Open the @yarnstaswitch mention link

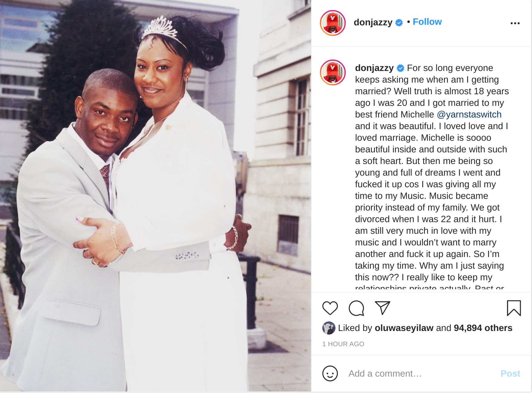469,115
